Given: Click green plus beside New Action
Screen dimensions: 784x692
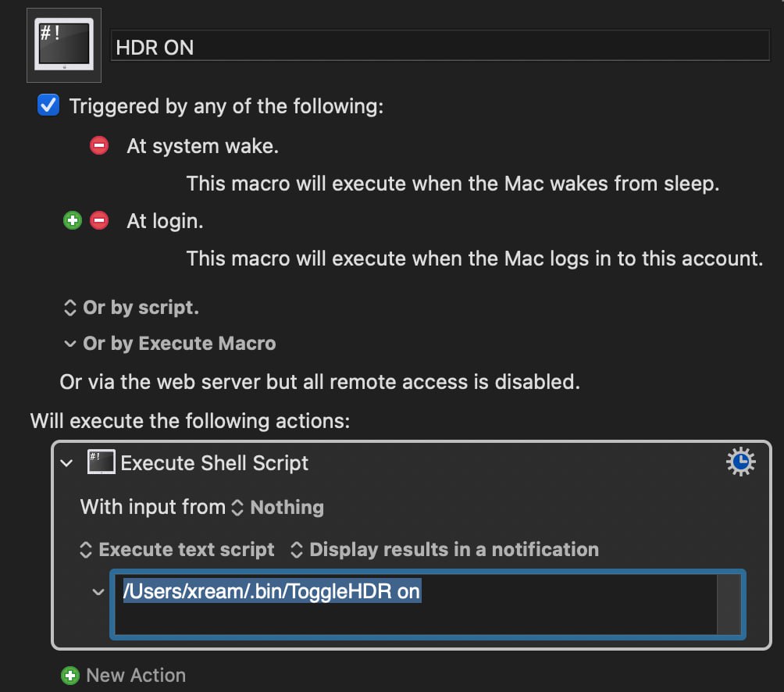Looking at the screenshot, I should click(70, 676).
